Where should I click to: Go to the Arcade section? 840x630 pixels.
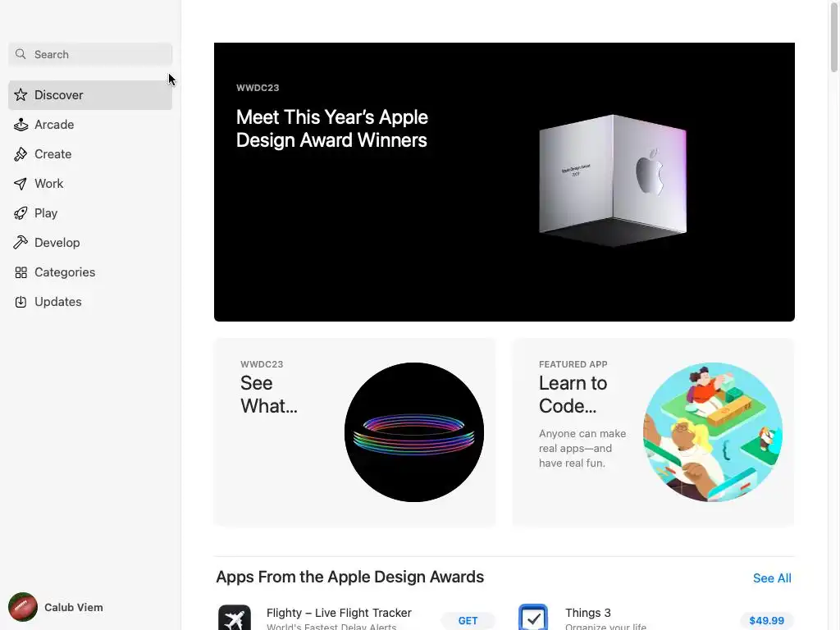(90, 125)
